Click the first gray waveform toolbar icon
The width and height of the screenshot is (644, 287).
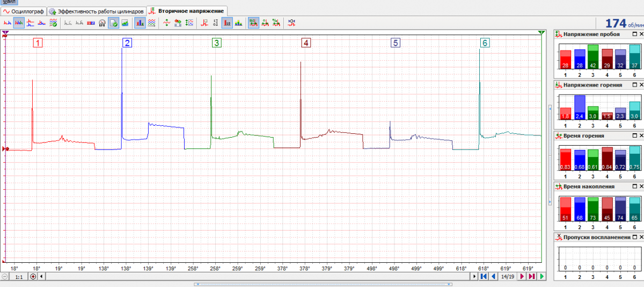point(68,23)
